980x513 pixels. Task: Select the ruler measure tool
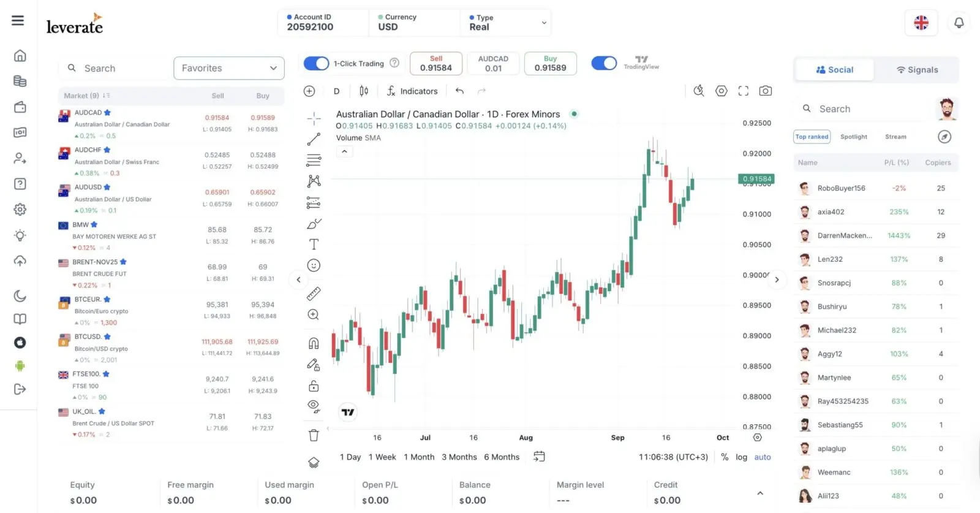click(x=314, y=294)
